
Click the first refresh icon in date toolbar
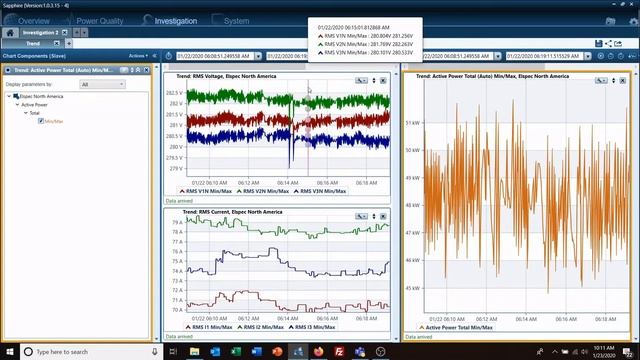[611, 56]
